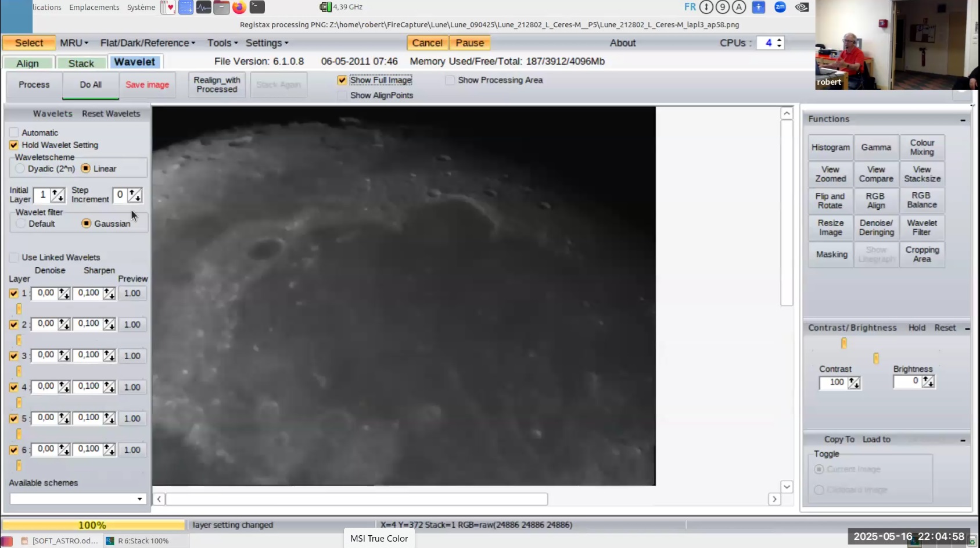Image resolution: width=980 pixels, height=548 pixels.
Task: Select Default wavelet filter
Action: click(x=21, y=224)
